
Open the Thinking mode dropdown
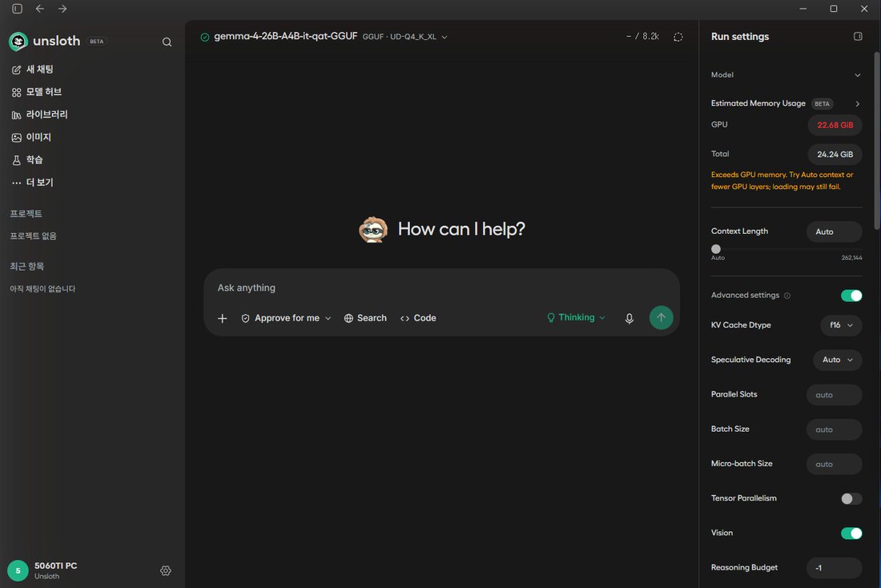click(576, 317)
